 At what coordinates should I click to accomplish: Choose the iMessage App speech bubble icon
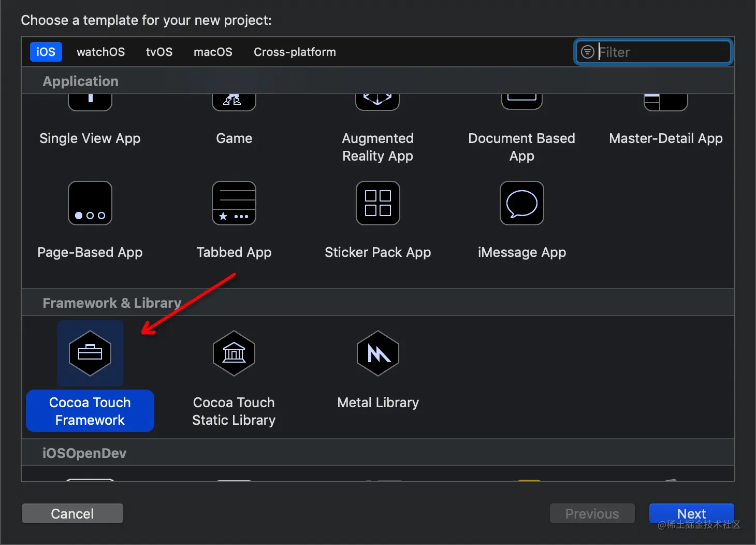[522, 203]
